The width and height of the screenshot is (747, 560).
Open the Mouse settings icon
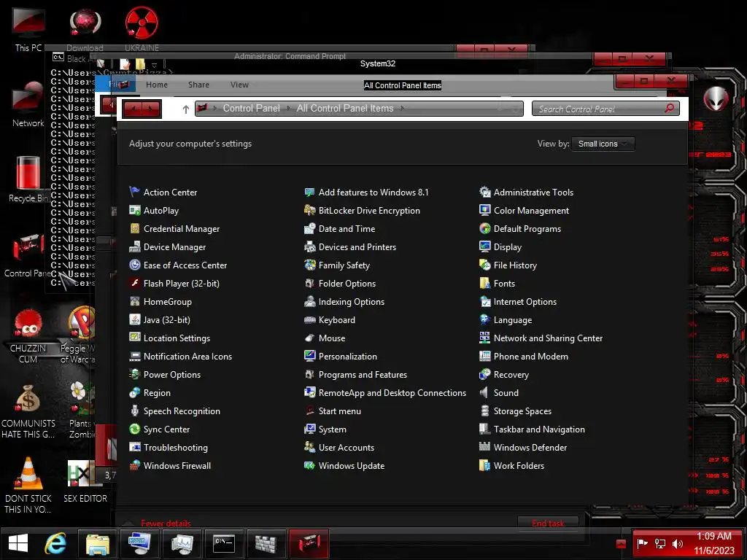[309, 338]
